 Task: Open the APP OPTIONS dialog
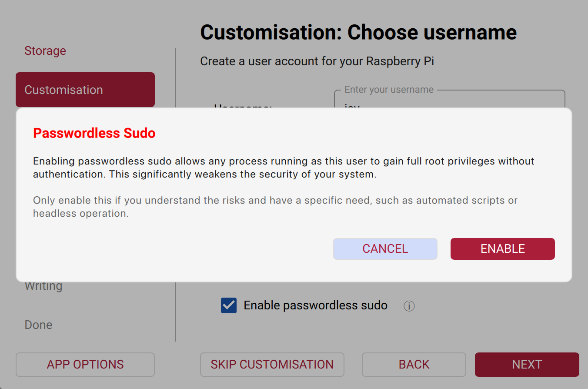(x=85, y=365)
